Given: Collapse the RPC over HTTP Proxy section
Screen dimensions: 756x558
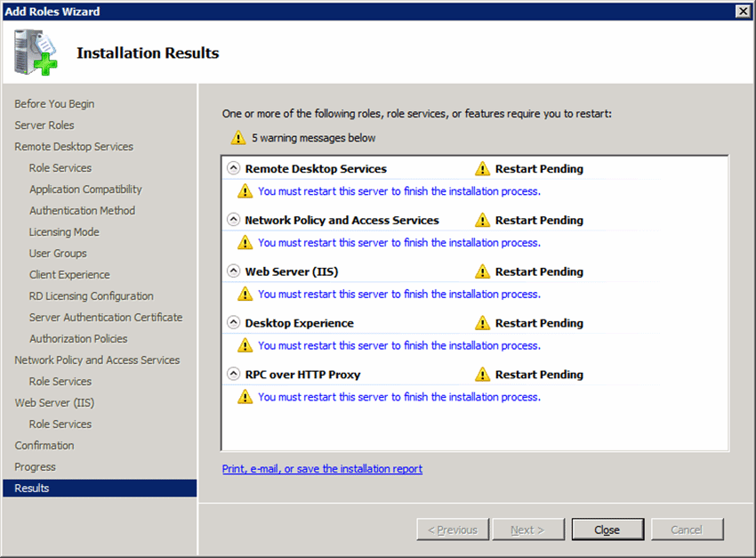Looking at the screenshot, I should tap(234, 376).
